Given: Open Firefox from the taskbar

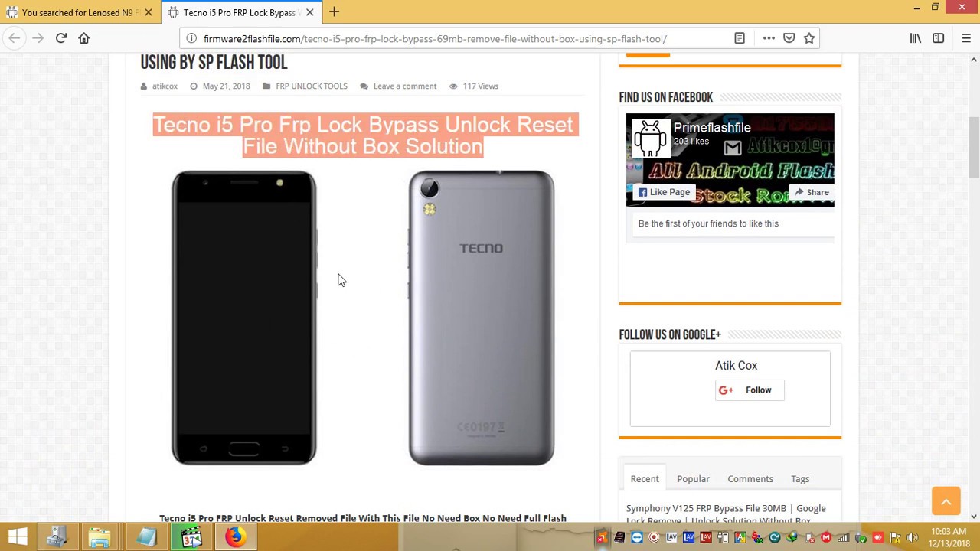Looking at the screenshot, I should tap(235, 537).
